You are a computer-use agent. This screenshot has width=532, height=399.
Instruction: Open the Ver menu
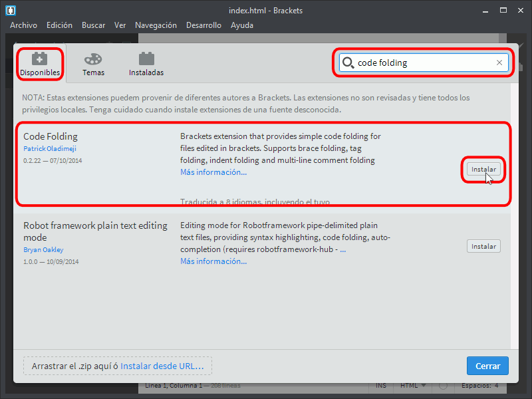[x=120, y=25]
